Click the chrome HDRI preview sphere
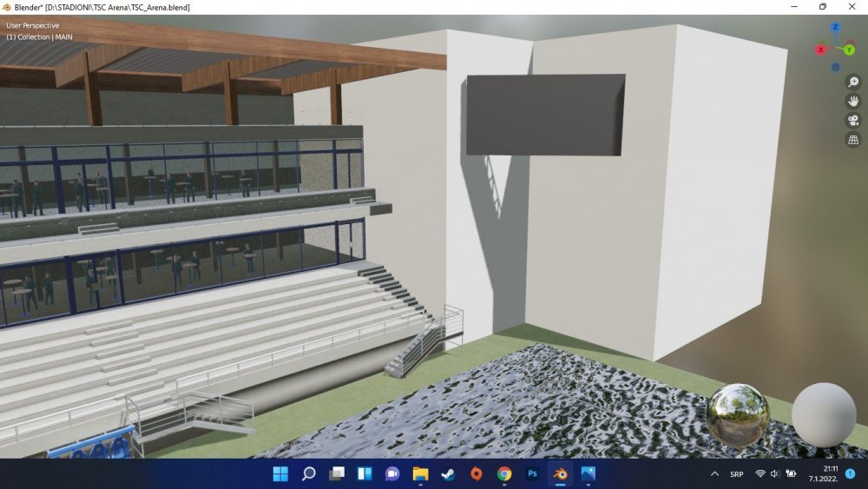The height and width of the screenshot is (489, 868). [x=738, y=415]
